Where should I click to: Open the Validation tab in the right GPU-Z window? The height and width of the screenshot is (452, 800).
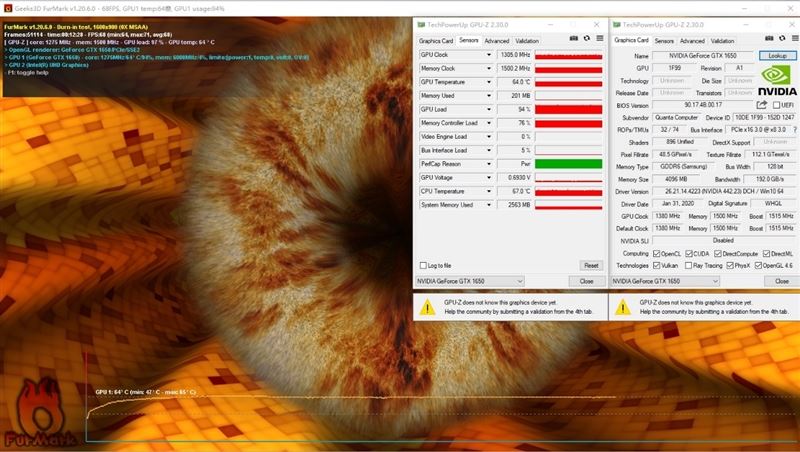click(x=722, y=41)
